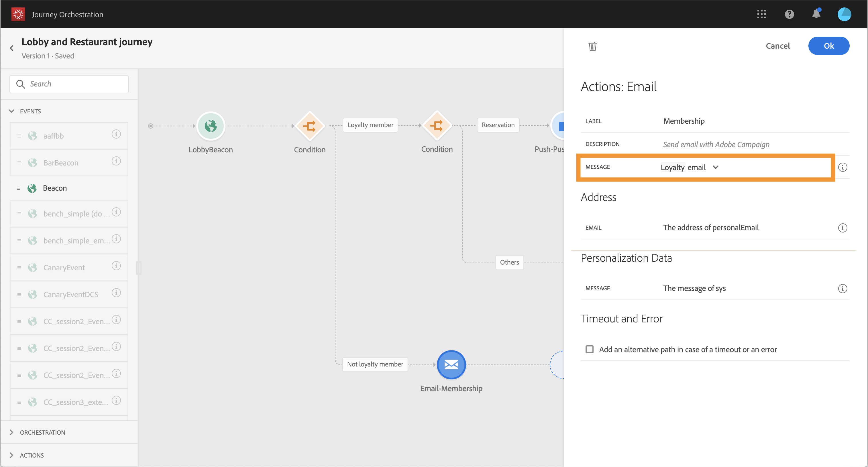Select the LobbyBeacon event node
The height and width of the screenshot is (467, 868).
(211, 126)
